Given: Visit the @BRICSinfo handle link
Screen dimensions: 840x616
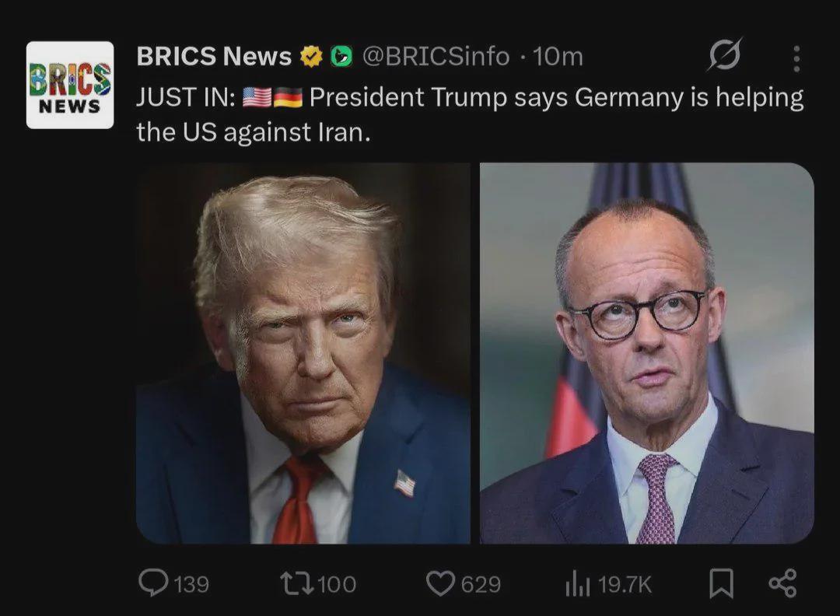Looking at the screenshot, I should 436,57.
